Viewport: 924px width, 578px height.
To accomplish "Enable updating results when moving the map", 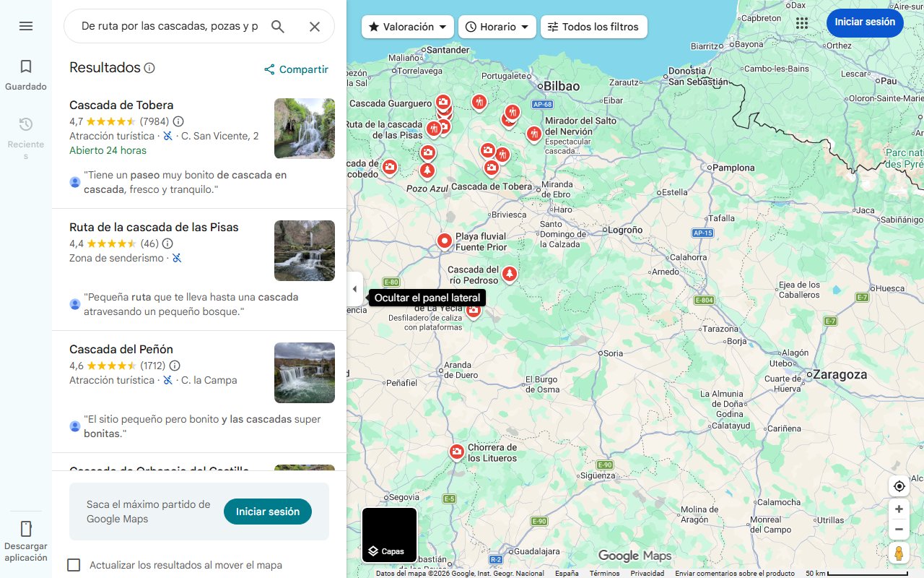I will (74, 565).
